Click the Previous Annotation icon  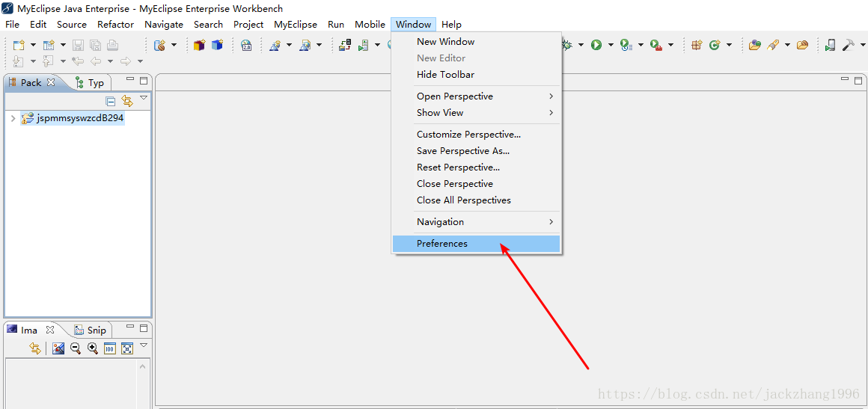pos(49,61)
